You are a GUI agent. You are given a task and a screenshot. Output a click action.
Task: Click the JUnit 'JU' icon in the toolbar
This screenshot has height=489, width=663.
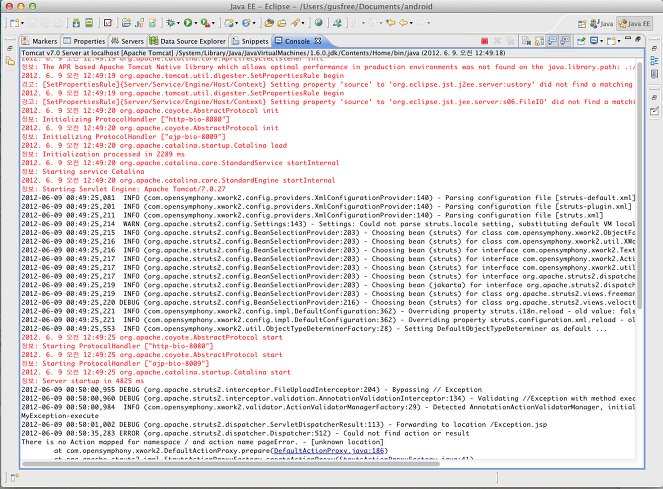click(x=140, y=23)
